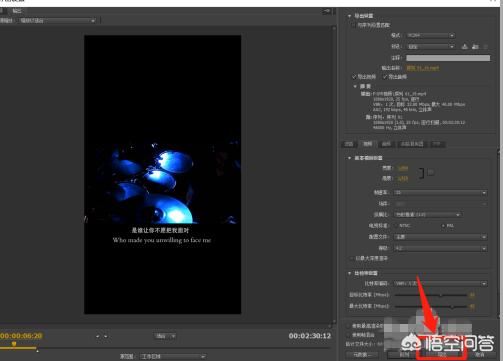
Task: Select the NTSC TV standard option
Action: pos(396,226)
